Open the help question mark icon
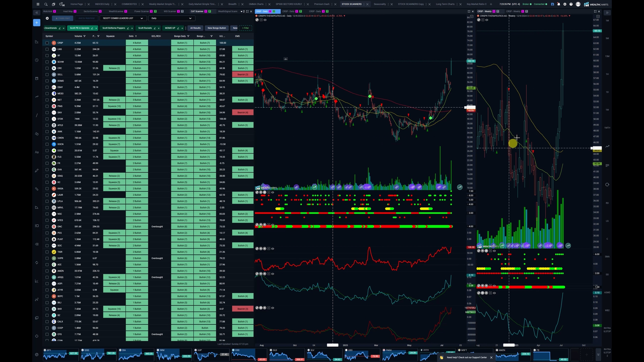644x362 pixels. coord(571,4)
